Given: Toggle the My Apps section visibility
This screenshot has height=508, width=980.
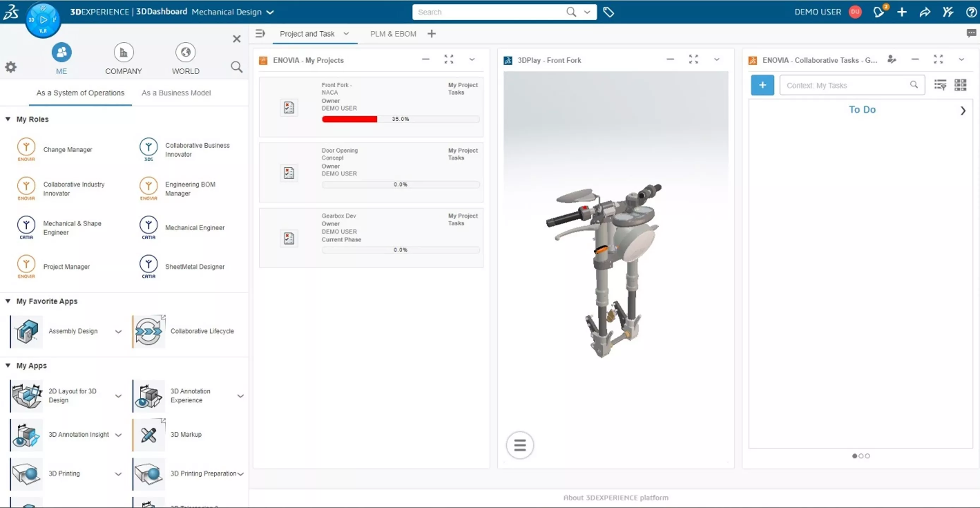Looking at the screenshot, I should pos(9,365).
